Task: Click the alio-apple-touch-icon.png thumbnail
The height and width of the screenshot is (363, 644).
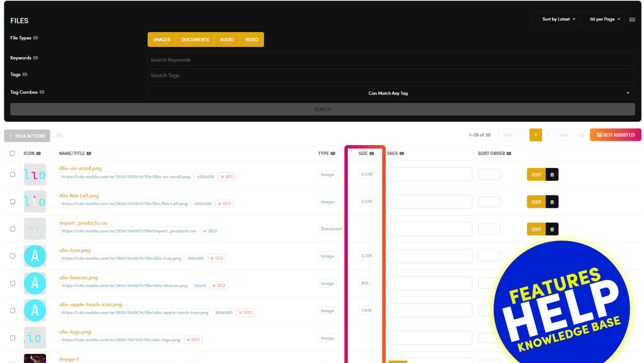Action: coord(35,311)
